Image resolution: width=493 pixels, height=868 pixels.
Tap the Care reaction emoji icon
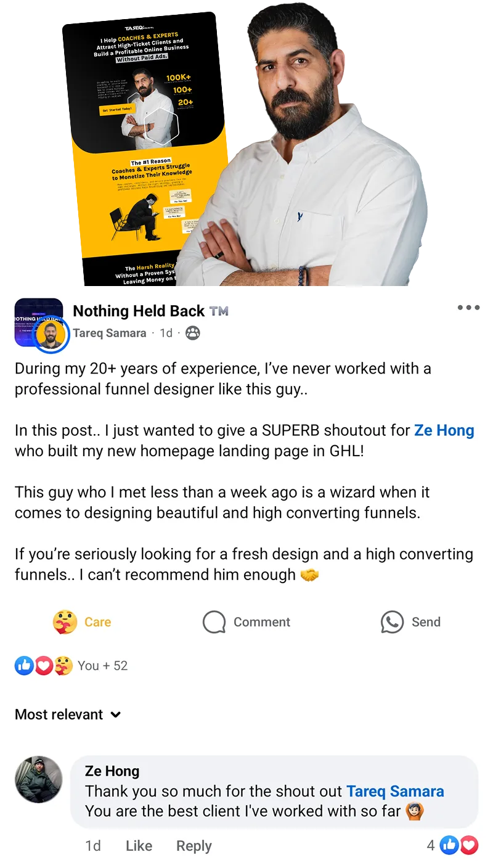click(65, 622)
